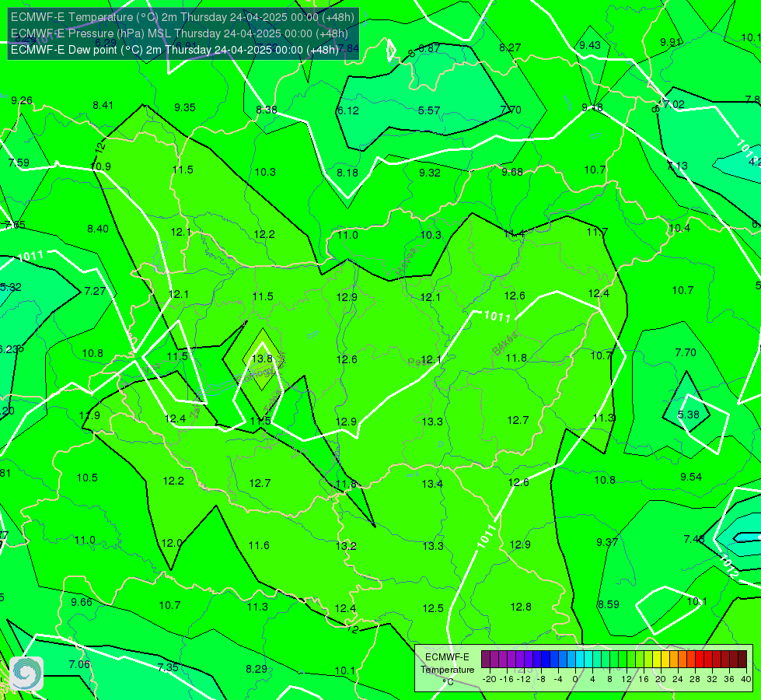This screenshot has height=700, width=761.
Task: Pick the dark maroon 40° legend swatch
Action: (742, 660)
